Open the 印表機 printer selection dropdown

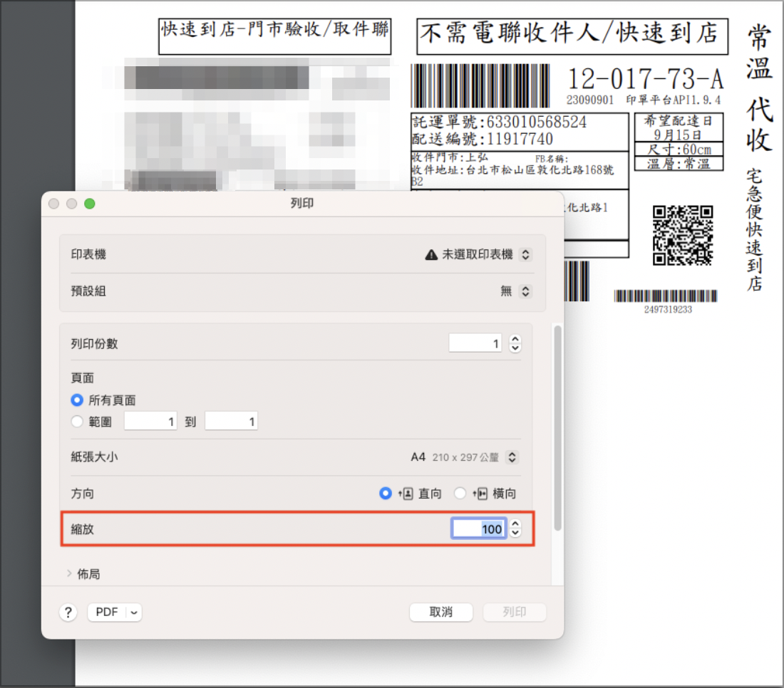[x=525, y=255]
